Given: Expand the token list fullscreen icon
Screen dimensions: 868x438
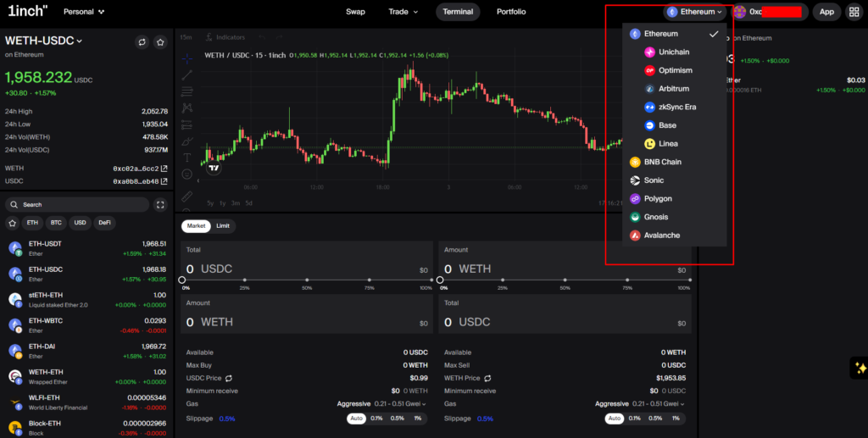Looking at the screenshot, I should tap(160, 205).
